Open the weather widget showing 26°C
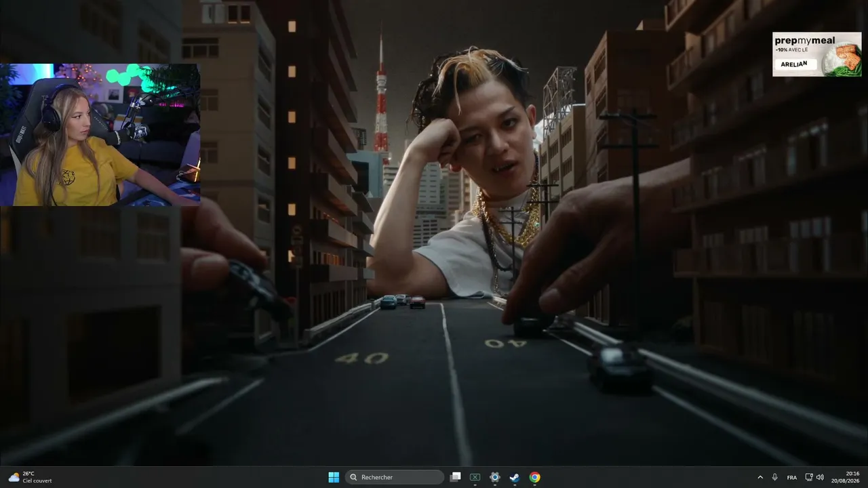Image resolution: width=868 pixels, height=488 pixels. pos(30,477)
